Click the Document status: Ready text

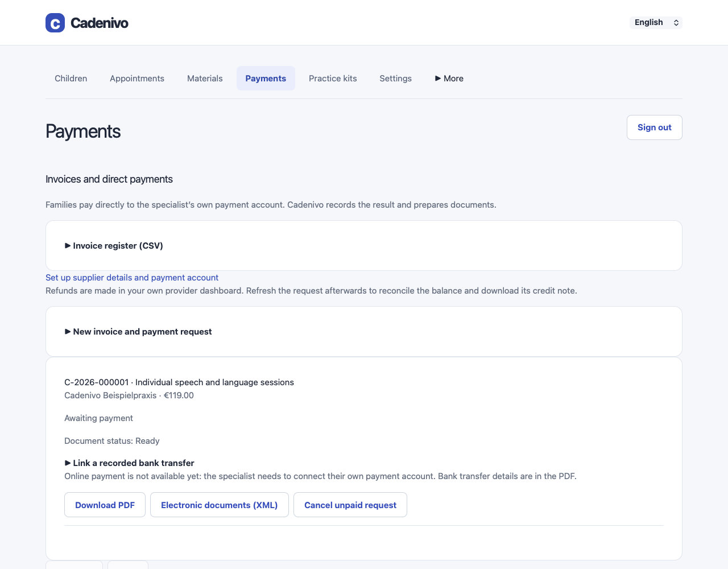click(112, 441)
